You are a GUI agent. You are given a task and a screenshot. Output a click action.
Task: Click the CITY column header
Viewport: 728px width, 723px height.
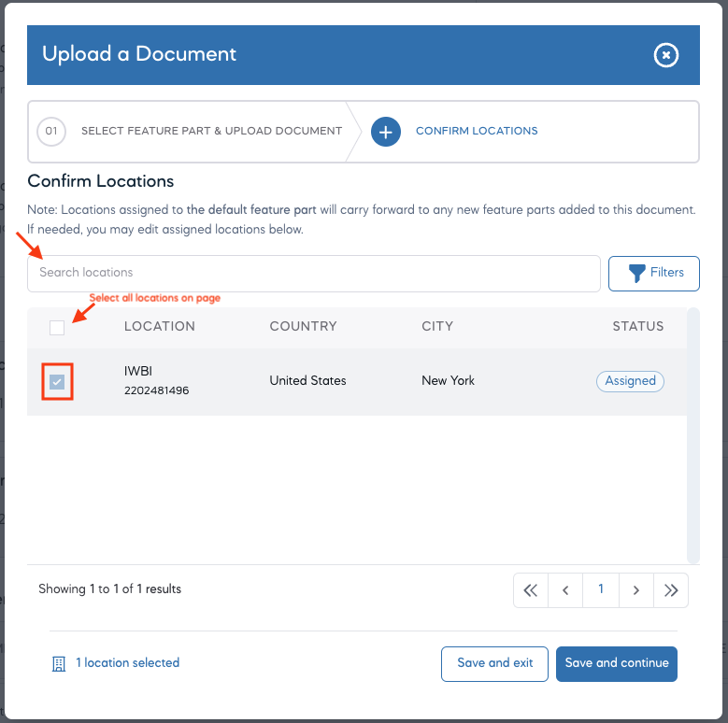tap(437, 326)
